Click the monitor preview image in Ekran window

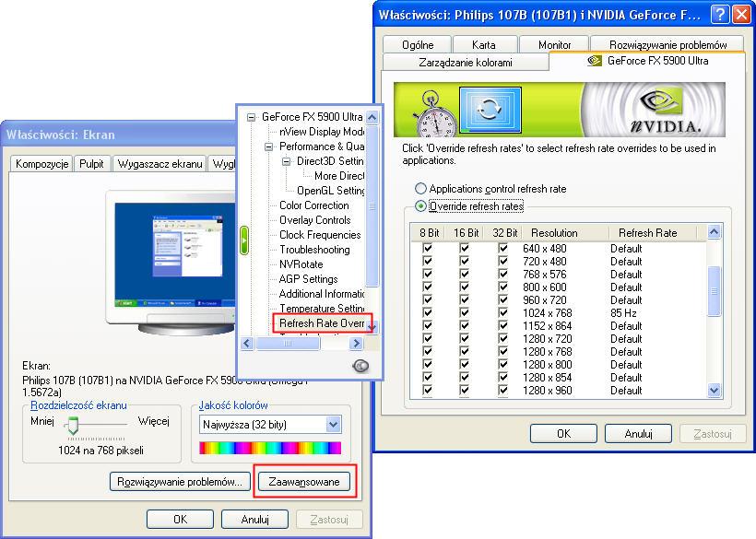tap(173, 255)
